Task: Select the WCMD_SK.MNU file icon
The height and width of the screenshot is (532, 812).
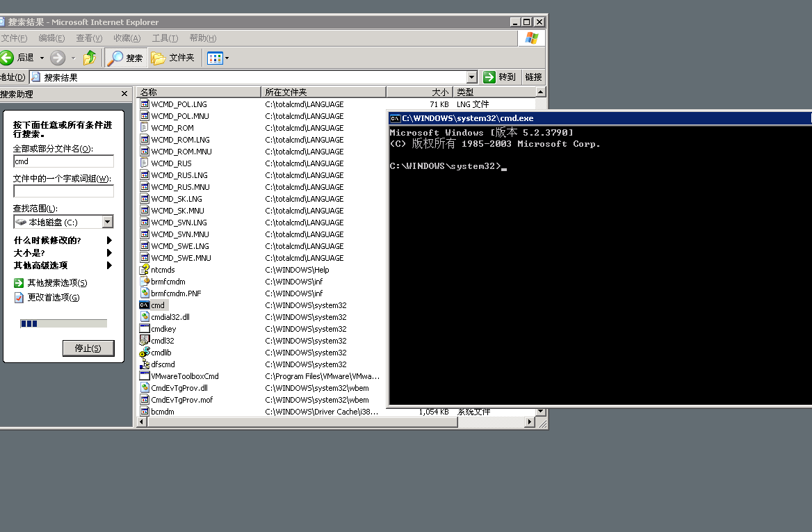Action: point(145,210)
